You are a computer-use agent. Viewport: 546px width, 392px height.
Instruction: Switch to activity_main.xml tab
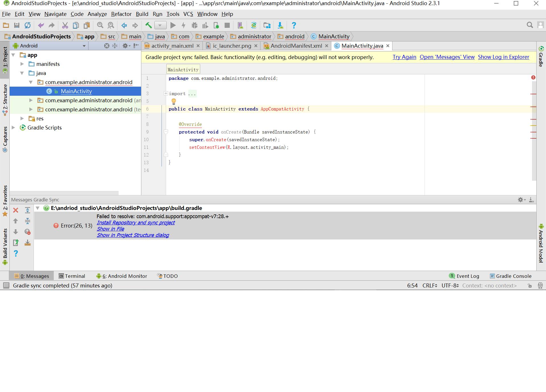[x=172, y=46]
